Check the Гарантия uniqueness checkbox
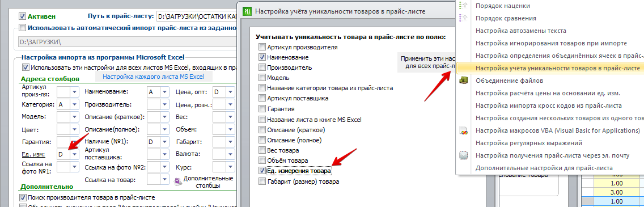Screen dimensions: 644x207 click(262, 109)
